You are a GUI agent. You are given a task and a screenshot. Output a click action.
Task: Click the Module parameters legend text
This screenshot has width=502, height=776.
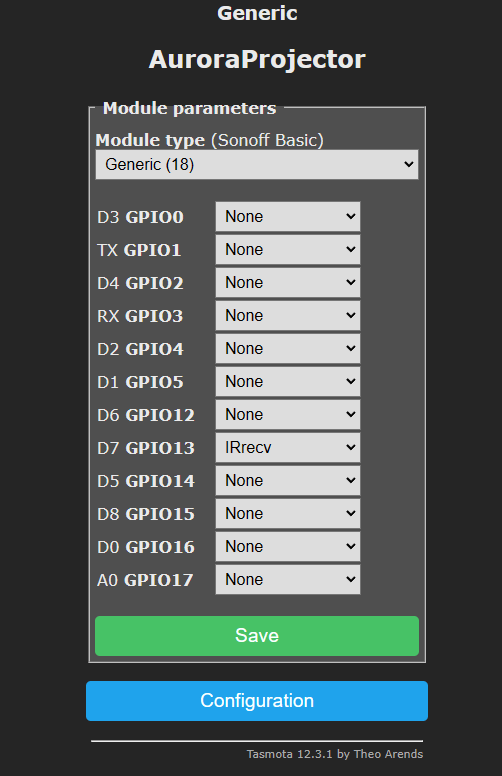(x=189, y=108)
